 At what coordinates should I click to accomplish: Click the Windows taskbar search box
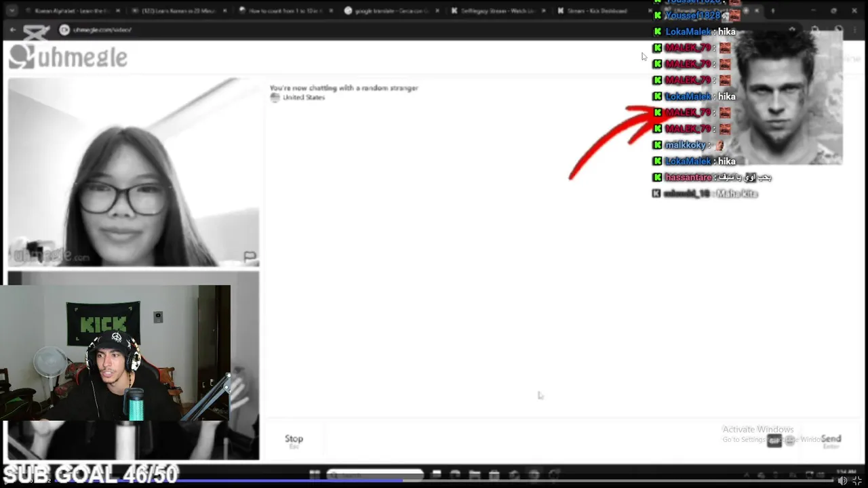pyautogui.click(x=375, y=475)
